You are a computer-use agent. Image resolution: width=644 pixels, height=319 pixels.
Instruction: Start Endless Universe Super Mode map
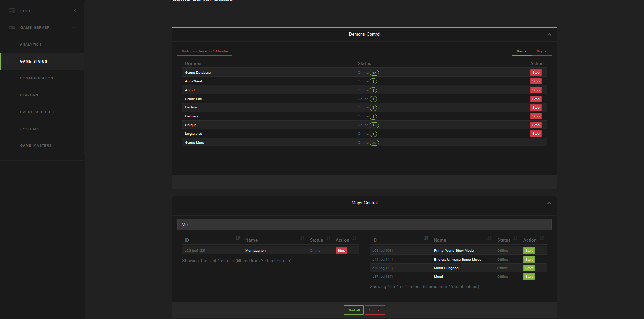coord(529,260)
